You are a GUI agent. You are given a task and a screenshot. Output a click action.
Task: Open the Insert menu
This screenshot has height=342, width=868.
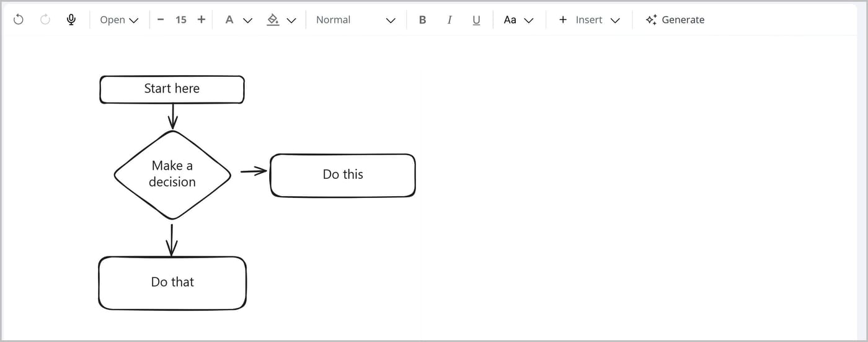point(589,20)
